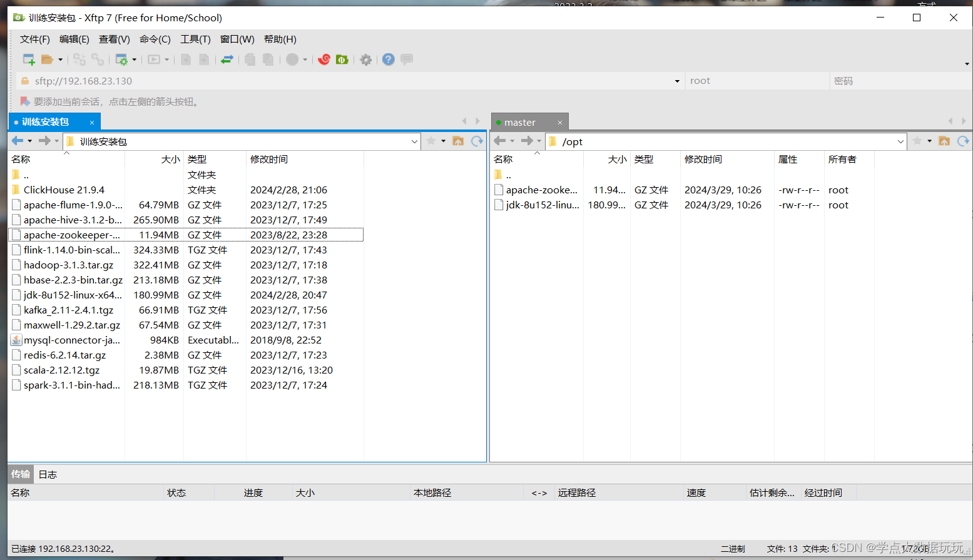Click the feedback speech bubble icon
Viewport: 973px width, 560px height.
pyautogui.click(x=407, y=59)
